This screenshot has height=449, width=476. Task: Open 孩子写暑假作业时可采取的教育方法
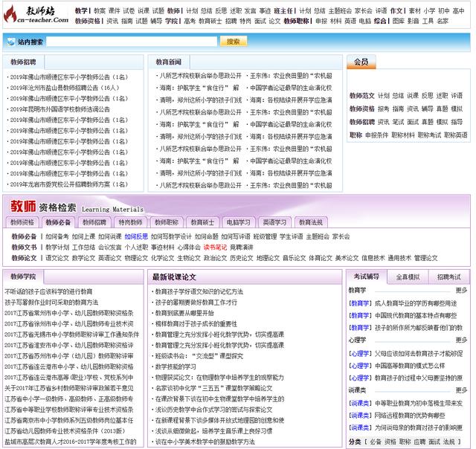point(51,302)
